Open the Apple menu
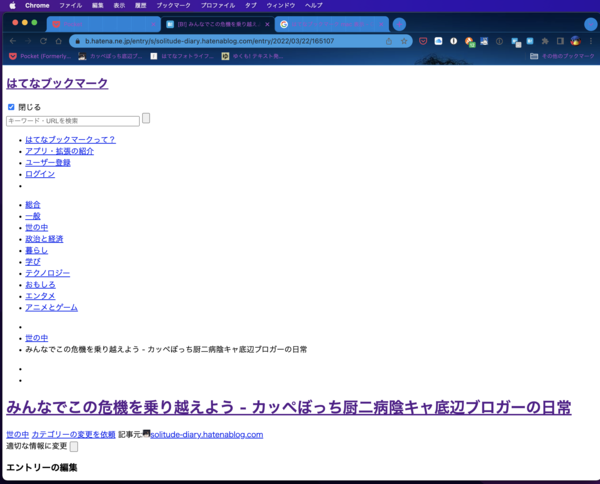Image resolution: width=600 pixels, height=484 pixels. tap(12, 5)
